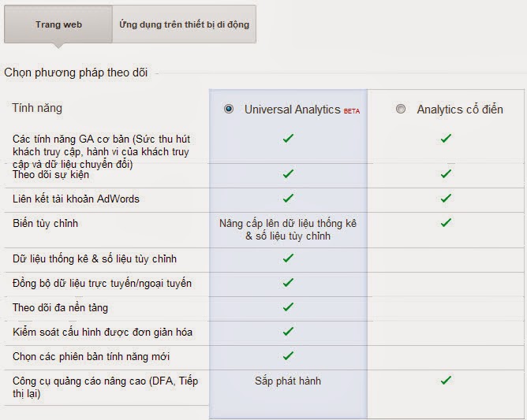Click the Analytics cổ điển checkmark for Công cụ quảng cáo nâng cao

[x=446, y=380]
